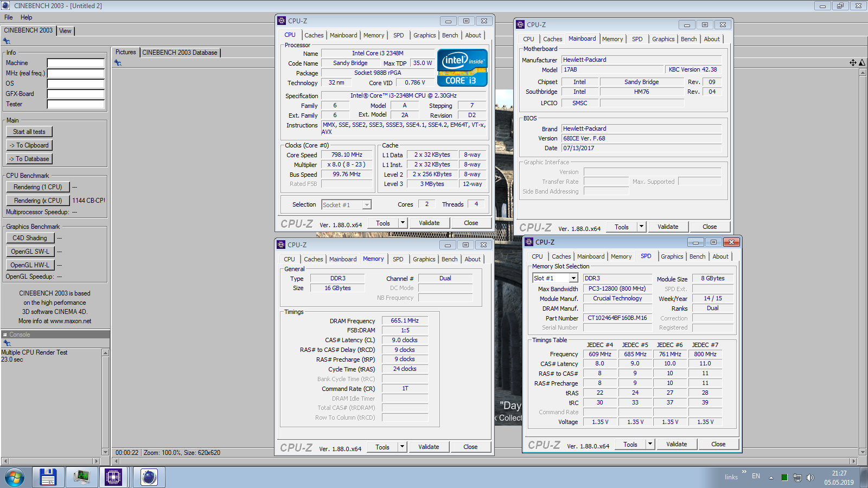Click the small icon beside the Console header
Image resolution: width=868 pixels, height=488 pixels.
click(x=5, y=335)
